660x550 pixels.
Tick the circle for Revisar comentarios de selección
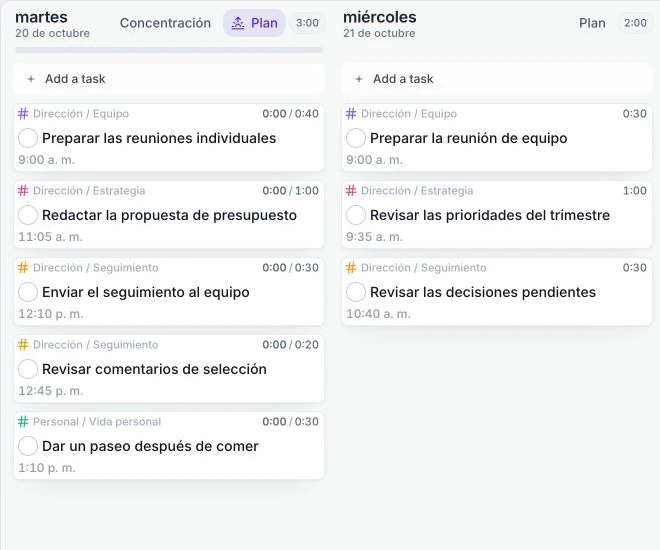(28, 369)
